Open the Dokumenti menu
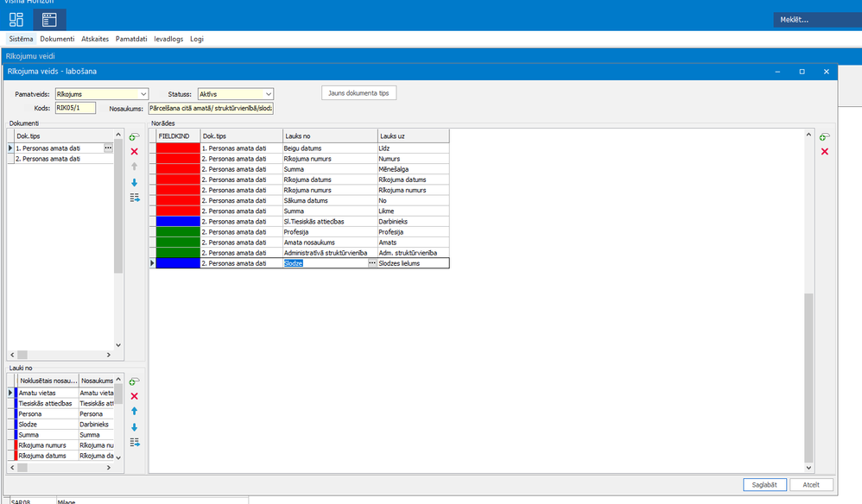This screenshot has width=862, height=504. point(57,39)
